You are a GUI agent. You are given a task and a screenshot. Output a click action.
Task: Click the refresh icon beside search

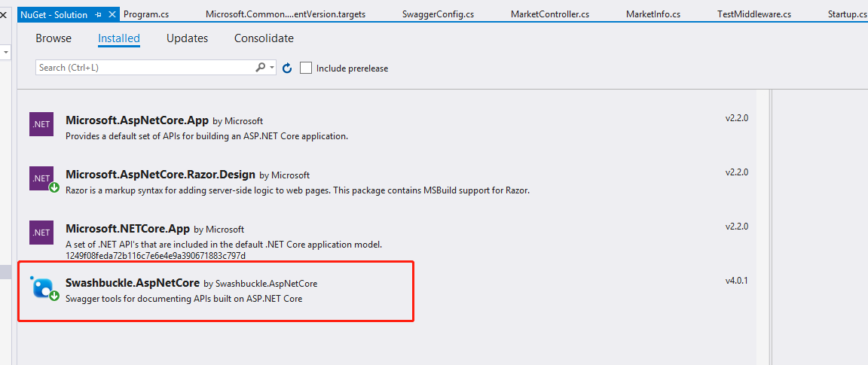tap(287, 68)
